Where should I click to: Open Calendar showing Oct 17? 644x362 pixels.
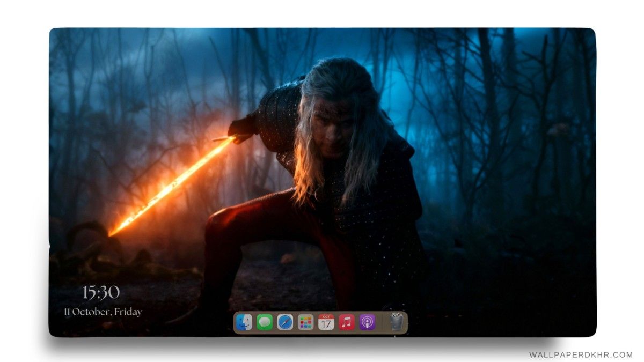click(x=326, y=322)
